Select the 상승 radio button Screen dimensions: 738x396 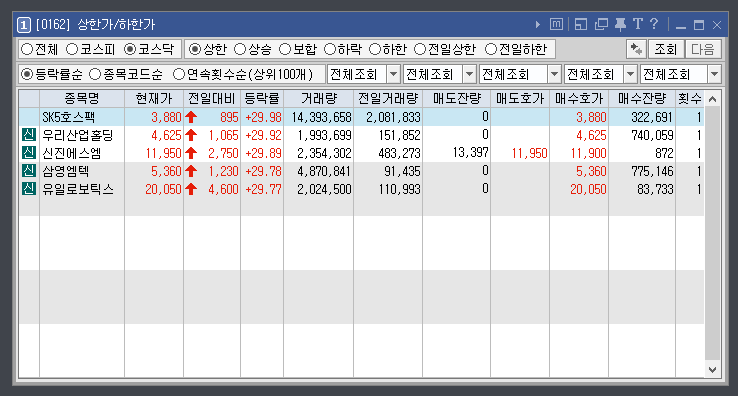point(240,49)
